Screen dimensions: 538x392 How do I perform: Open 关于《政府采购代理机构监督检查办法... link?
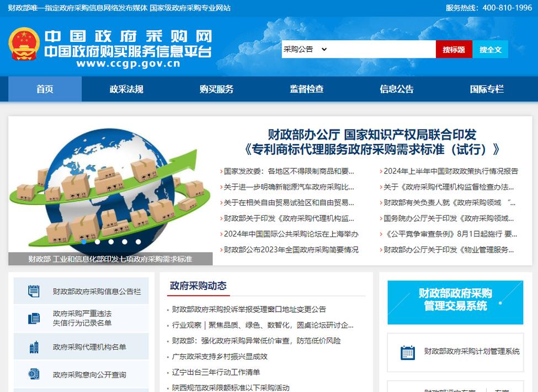(x=449, y=187)
